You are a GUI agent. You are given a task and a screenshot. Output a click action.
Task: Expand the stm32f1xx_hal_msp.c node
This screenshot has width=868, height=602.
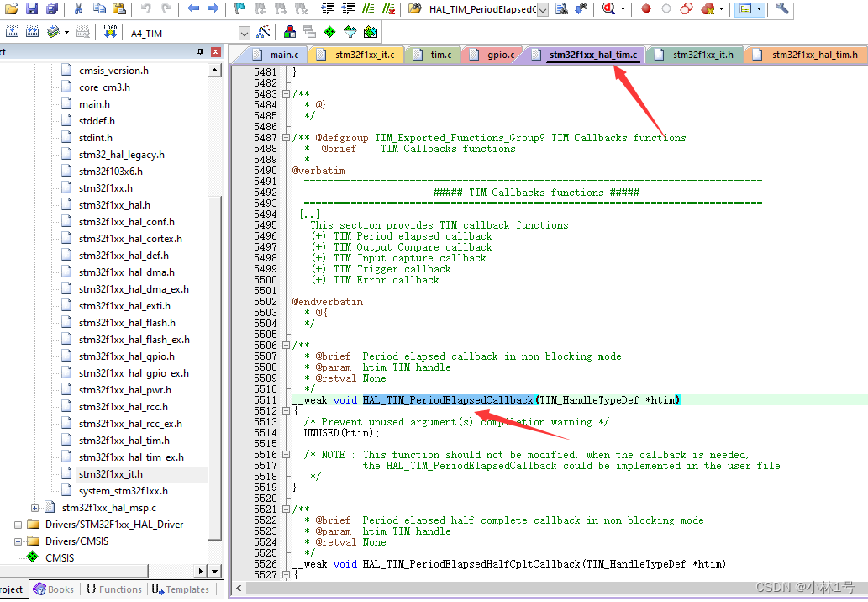point(35,508)
